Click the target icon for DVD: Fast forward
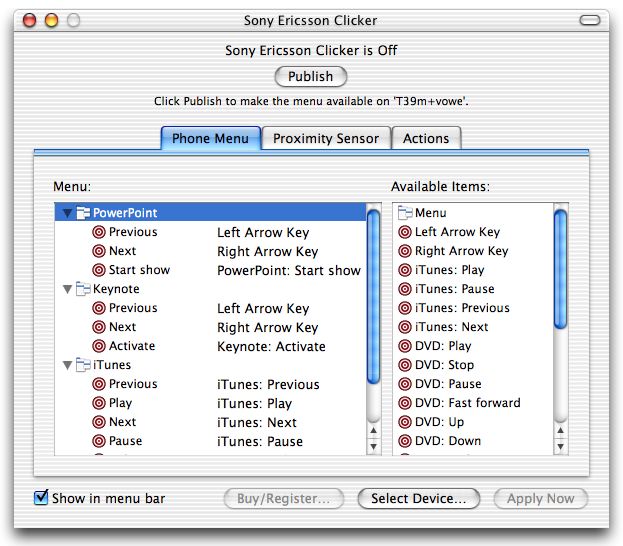The width and height of the screenshot is (623, 546). [x=405, y=403]
